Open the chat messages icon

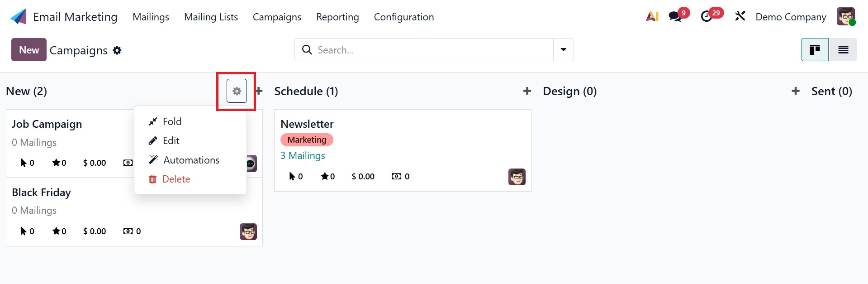[675, 17]
